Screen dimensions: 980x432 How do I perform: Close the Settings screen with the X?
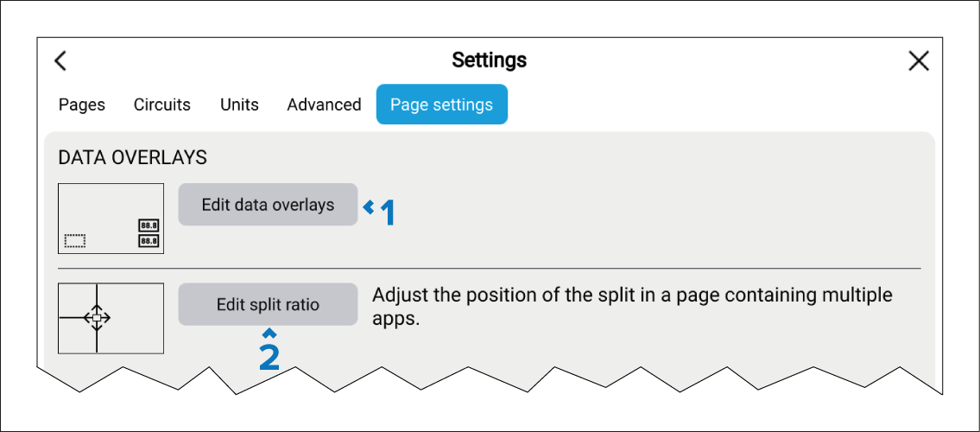pos(919,60)
